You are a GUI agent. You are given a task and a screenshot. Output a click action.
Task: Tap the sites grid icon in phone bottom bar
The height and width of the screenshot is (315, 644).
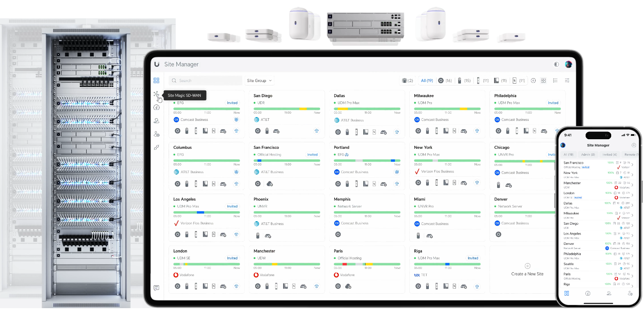[567, 293]
